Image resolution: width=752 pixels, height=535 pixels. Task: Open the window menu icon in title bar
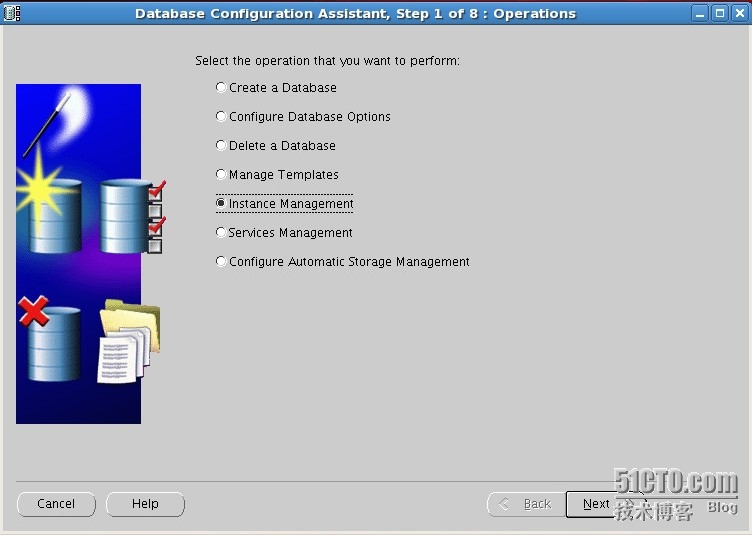click(12, 13)
